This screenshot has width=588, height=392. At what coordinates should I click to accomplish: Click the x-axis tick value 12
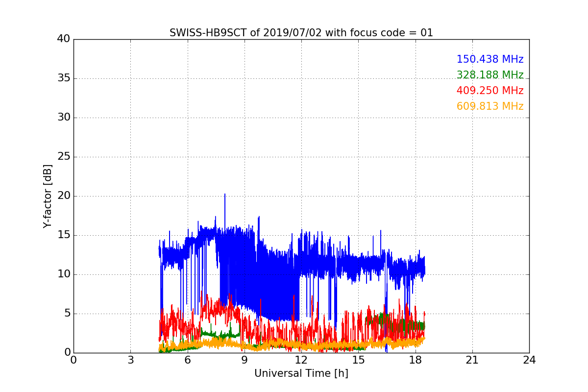301,360
